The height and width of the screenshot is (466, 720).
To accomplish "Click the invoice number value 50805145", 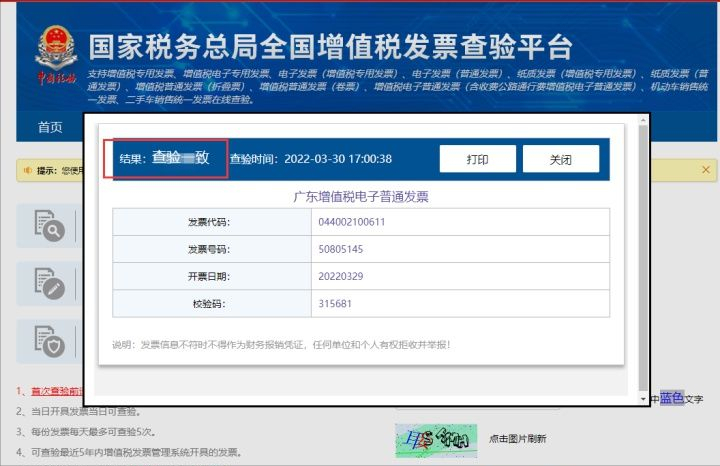I will [x=341, y=249].
